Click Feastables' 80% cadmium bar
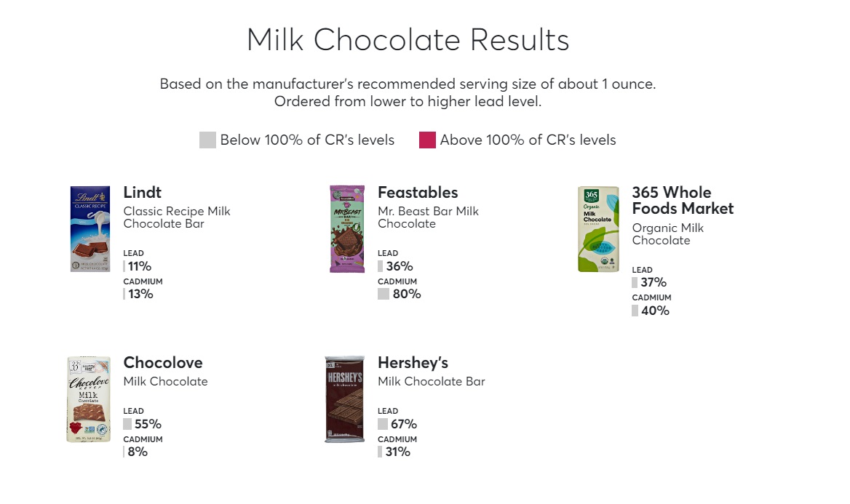The image size is (850, 504). click(384, 295)
